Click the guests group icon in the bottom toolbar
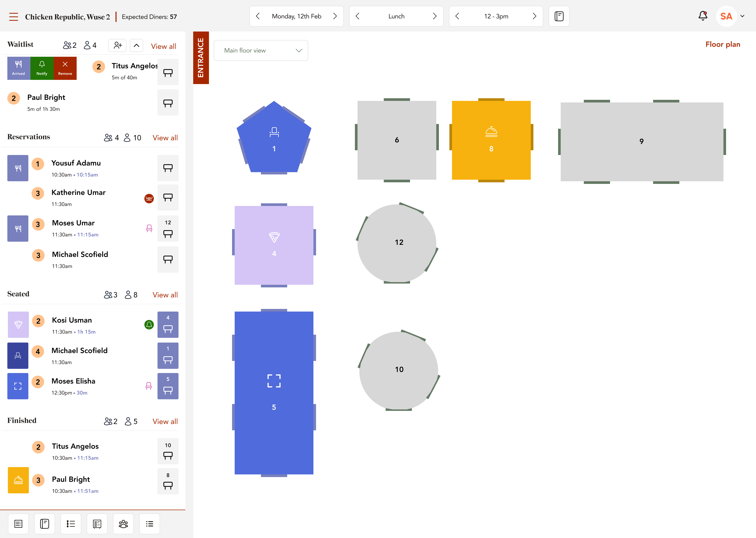Image resolution: width=756 pixels, height=538 pixels. click(123, 524)
